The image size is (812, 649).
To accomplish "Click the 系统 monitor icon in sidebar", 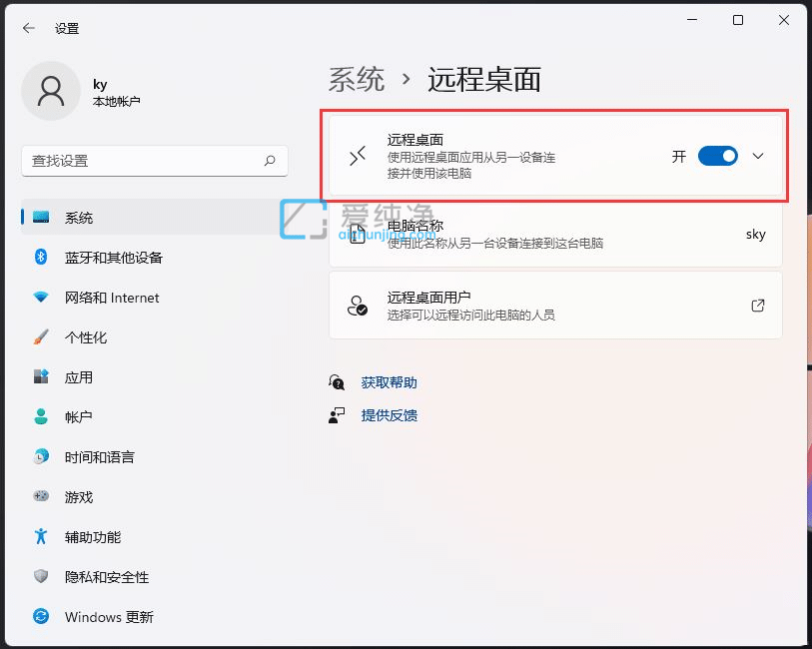I will point(41,217).
